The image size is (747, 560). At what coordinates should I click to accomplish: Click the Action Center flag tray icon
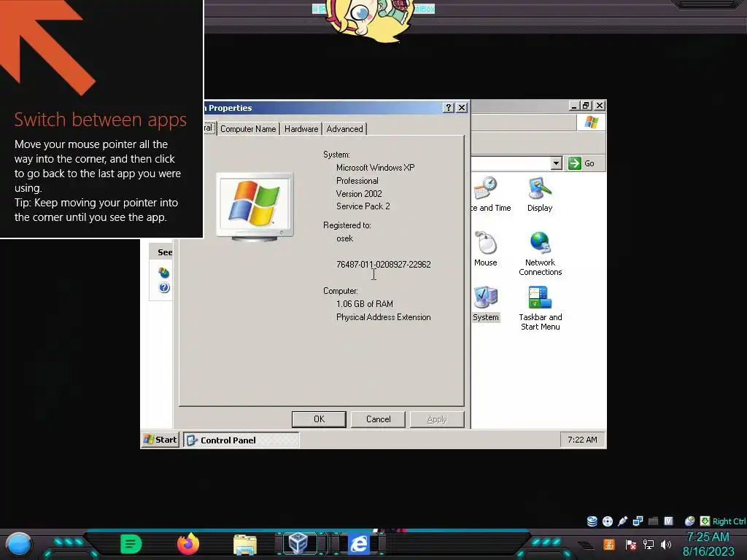click(631, 544)
